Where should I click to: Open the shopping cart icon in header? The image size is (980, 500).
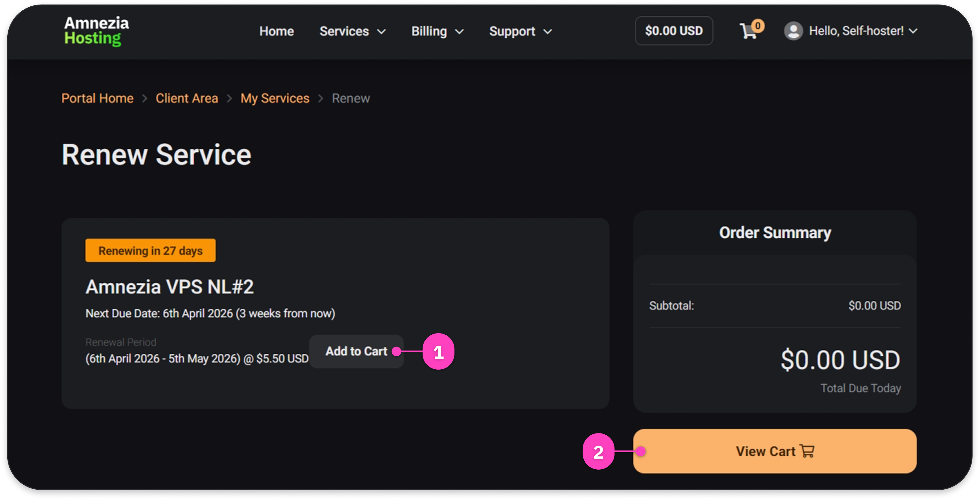pos(748,31)
